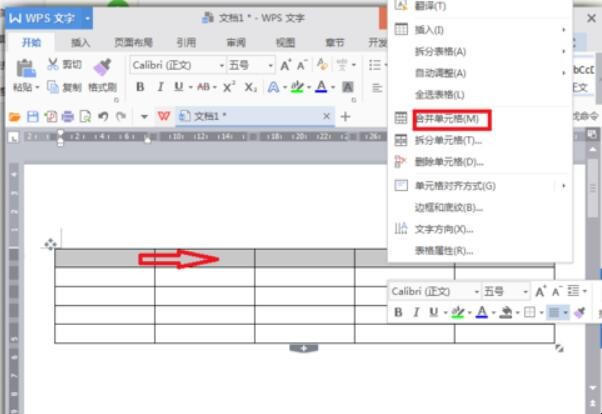
Task: Toggle subscript X₂ formatting
Action: click(251, 88)
